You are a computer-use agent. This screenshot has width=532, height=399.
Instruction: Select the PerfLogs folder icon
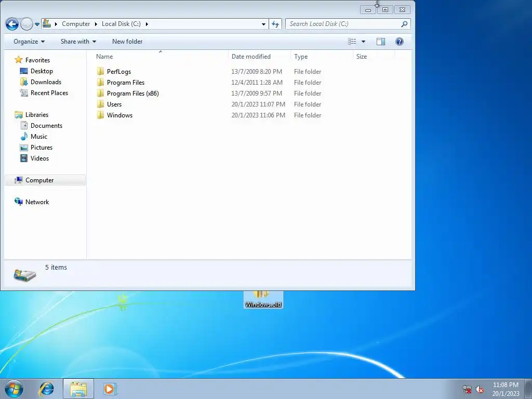[100, 71]
